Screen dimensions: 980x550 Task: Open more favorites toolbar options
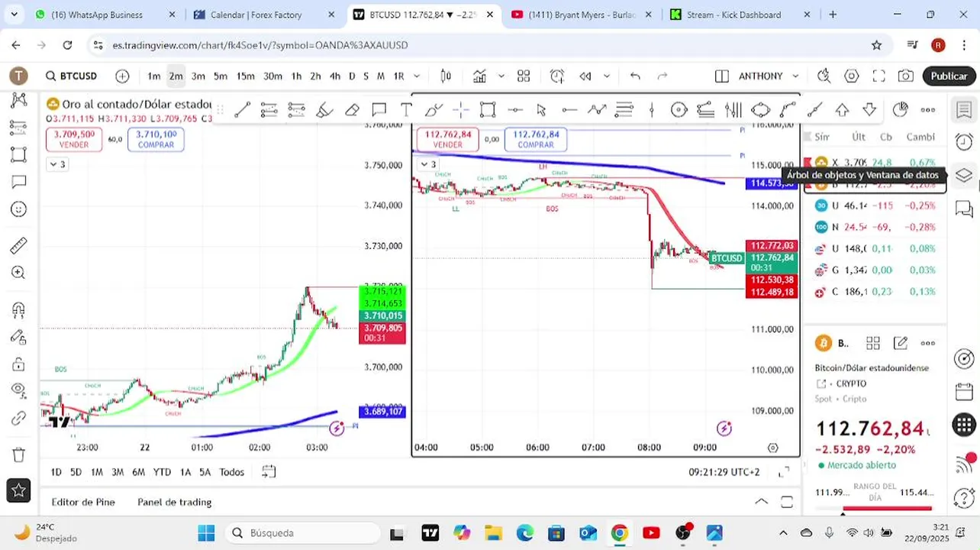[x=928, y=110]
